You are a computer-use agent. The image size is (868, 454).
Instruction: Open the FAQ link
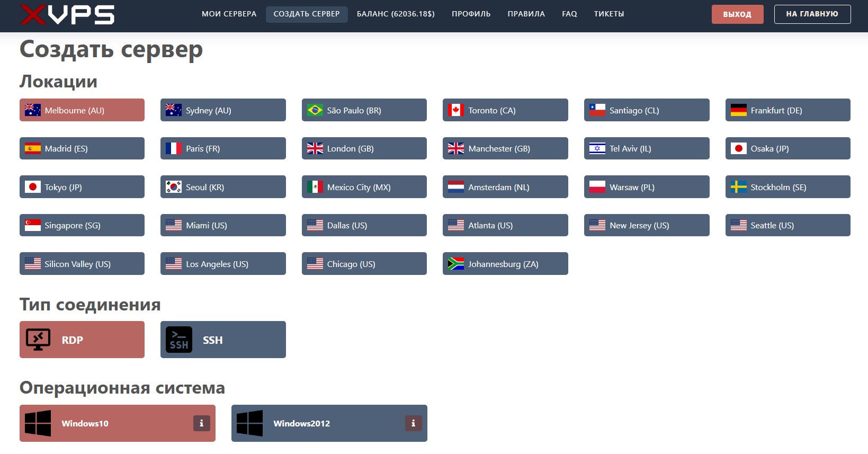pyautogui.click(x=569, y=14)
